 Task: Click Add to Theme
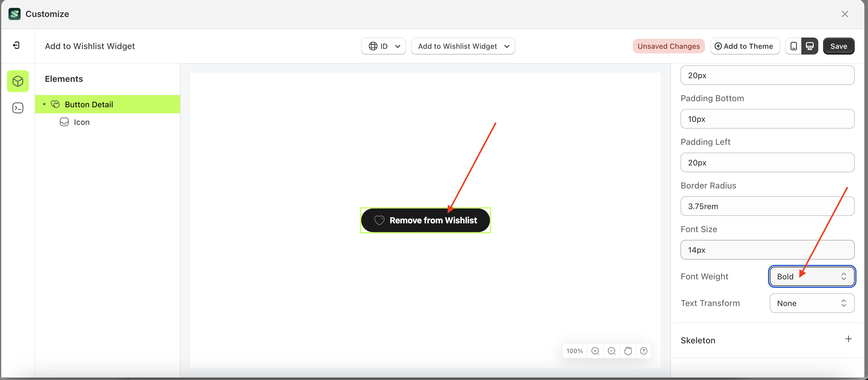(x=745, y=46)
